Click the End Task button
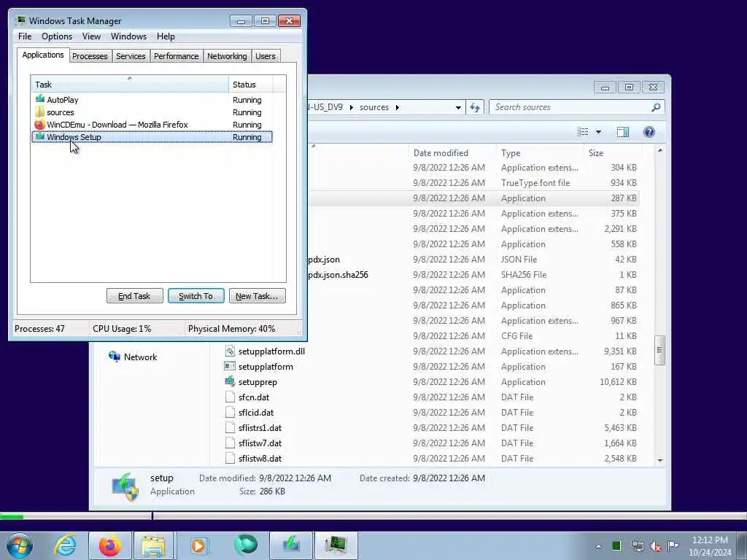Image resolution: width=747 pixels, height=560 pixels. pyautogui.click(x=134, y=296)
